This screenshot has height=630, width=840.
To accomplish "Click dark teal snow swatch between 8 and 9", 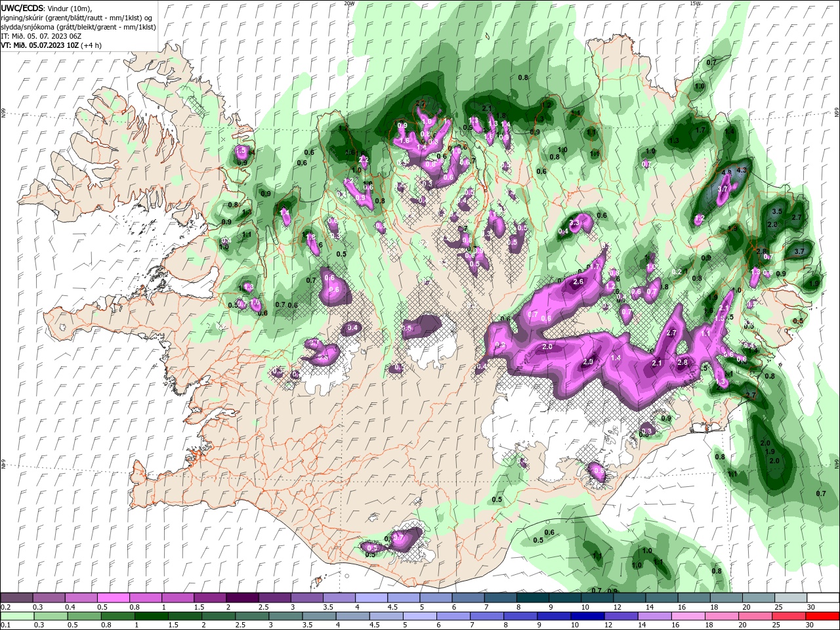I will (x=532, y=598).
